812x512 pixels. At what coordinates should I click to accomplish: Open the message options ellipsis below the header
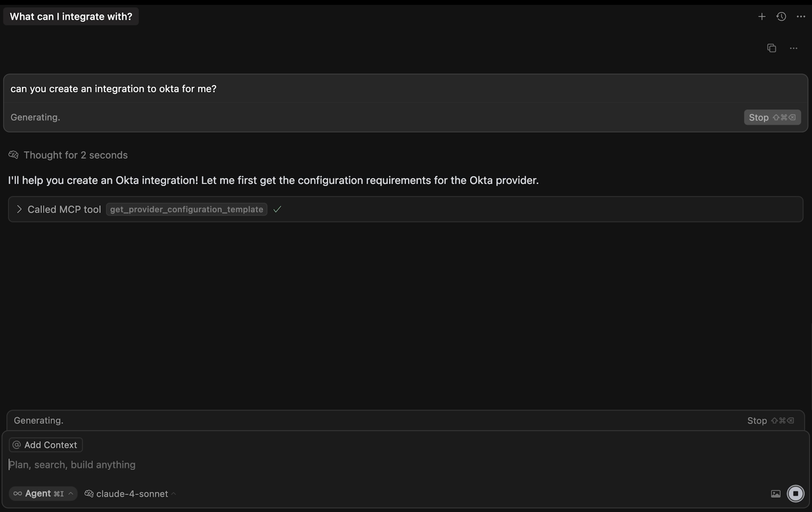[793, 48]
